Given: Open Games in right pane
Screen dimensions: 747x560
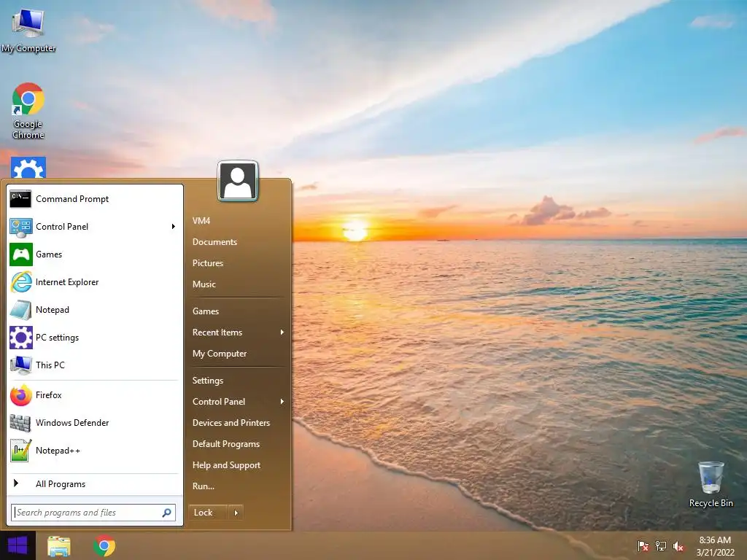Looking at the screenshot, I should coord(205,311).
